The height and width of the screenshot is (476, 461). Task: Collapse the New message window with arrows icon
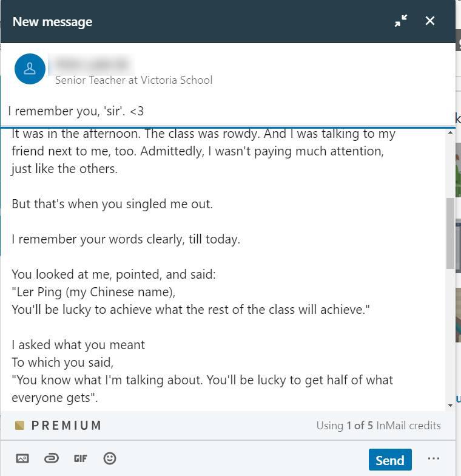[x=400, y=21]
